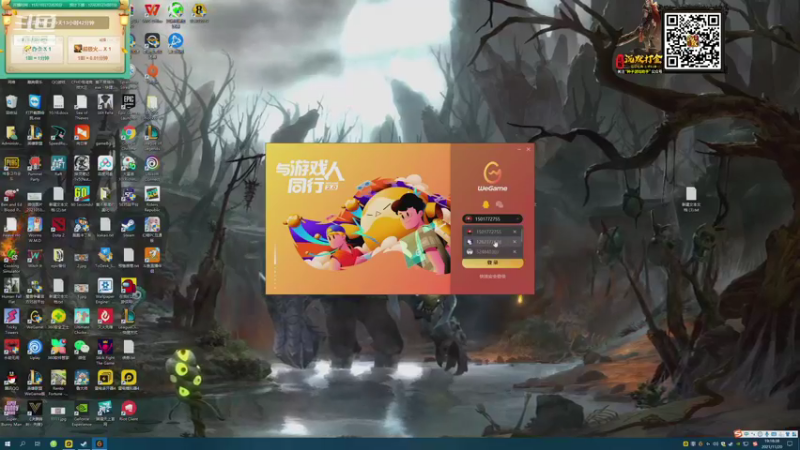
Task: Open the Administrator user folder icon
Action: tap(11, 136)
